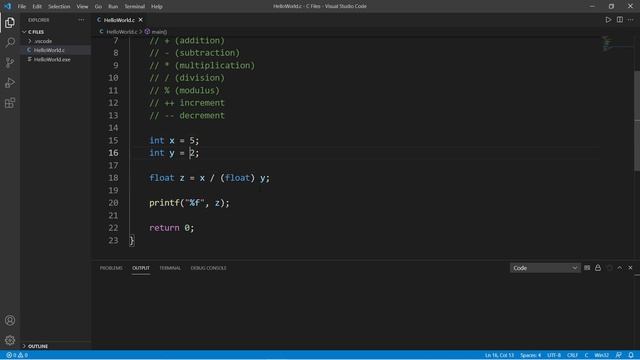Close the bottom panel
The width and height of the screenshot is (640, 360).
pyautogui.click(x=631, y=268)
